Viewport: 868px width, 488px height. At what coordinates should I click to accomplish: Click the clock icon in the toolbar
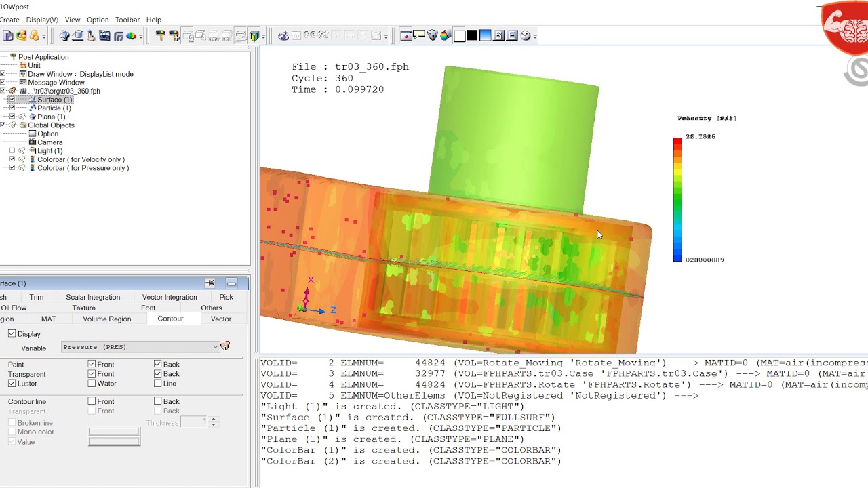(x=525, y=36)
